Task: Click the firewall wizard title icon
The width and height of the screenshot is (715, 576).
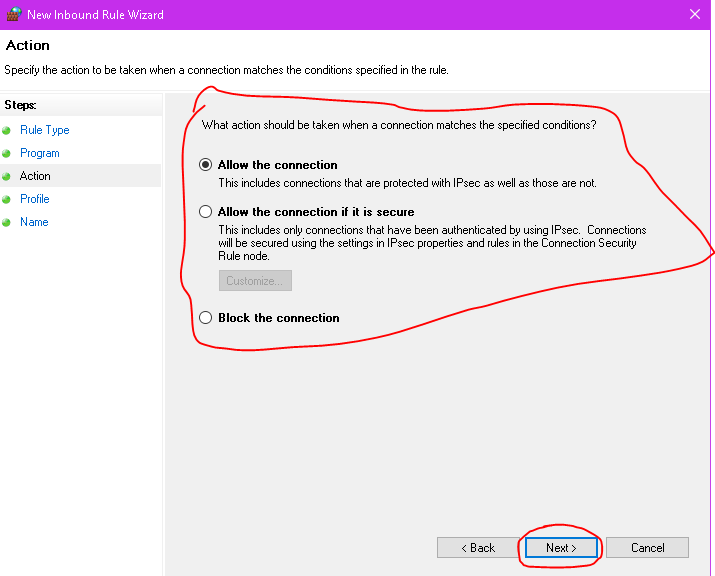Action: [14, 14]
